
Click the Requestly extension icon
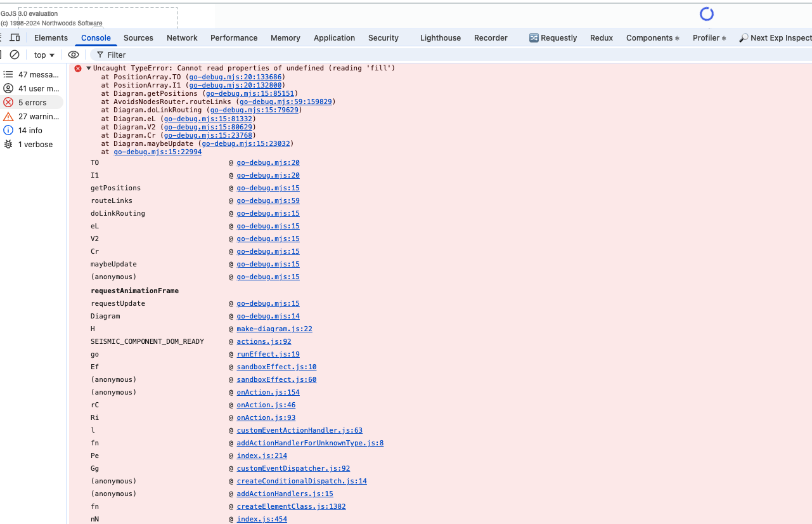click(534, 38)
